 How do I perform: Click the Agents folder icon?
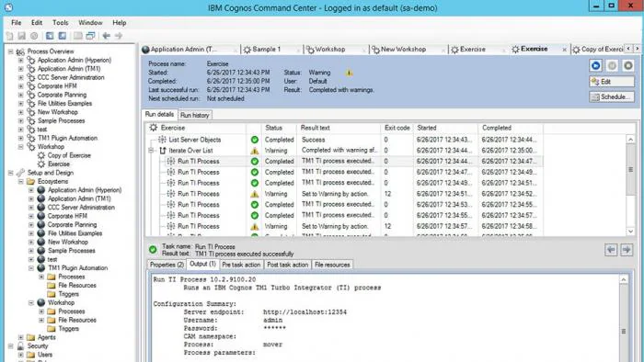(x=30, y=337)
